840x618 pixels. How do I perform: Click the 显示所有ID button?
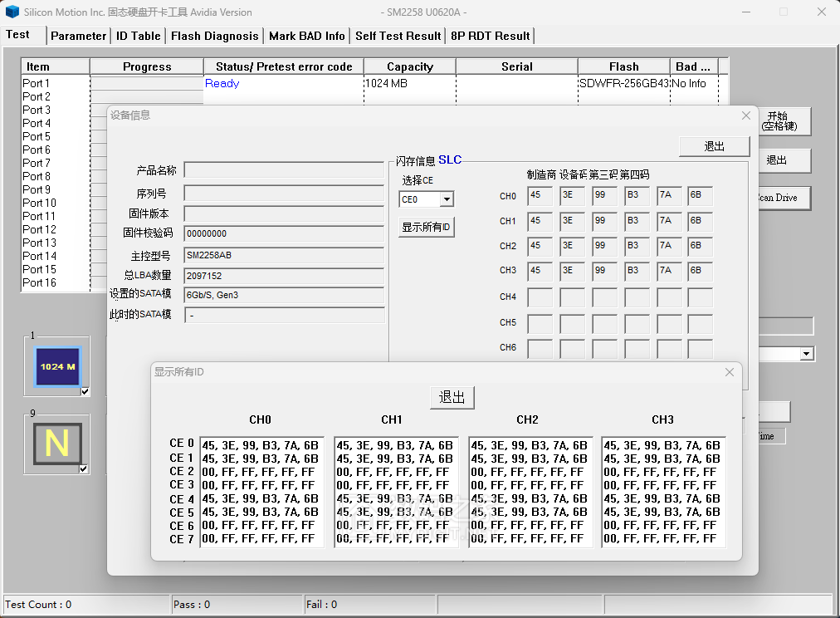tap(427, 228)
